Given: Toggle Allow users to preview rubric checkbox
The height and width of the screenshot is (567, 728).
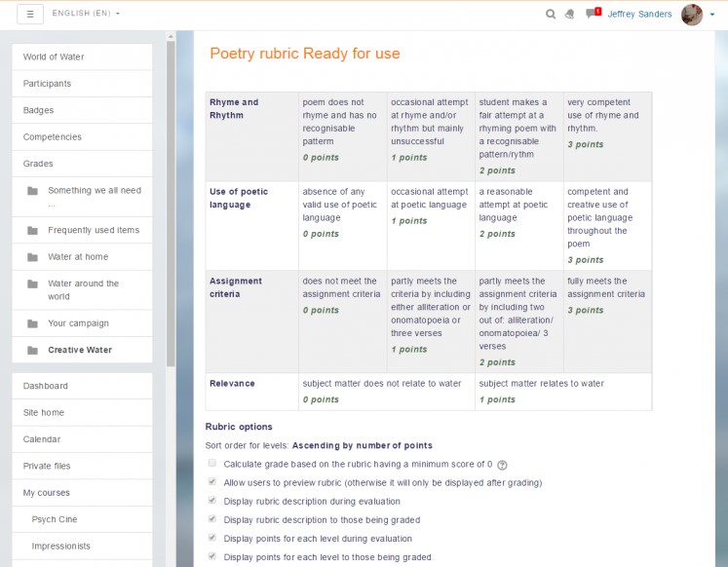Looking at the screenshot, I should [212, 482].
